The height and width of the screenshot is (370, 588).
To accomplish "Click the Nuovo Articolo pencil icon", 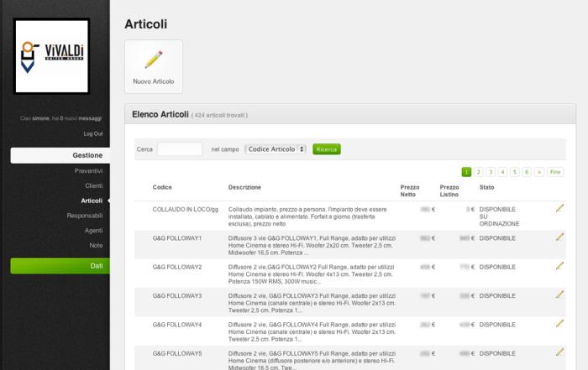I will 154,60.
